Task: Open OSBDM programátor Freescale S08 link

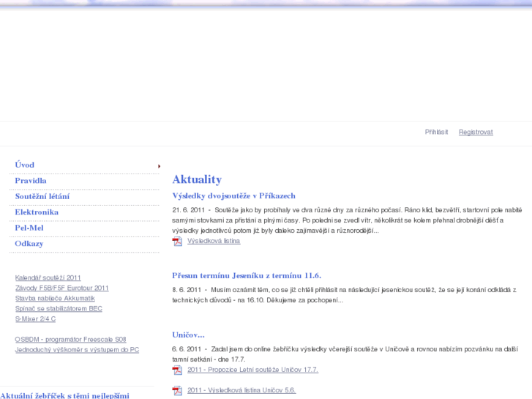Action: coord(70,339)
